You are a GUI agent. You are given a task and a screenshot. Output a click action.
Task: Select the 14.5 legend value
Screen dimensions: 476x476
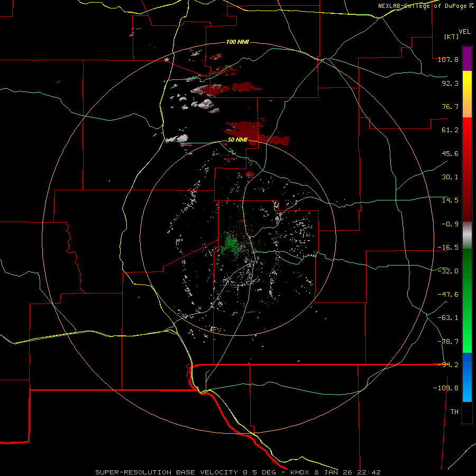[450, 200]
